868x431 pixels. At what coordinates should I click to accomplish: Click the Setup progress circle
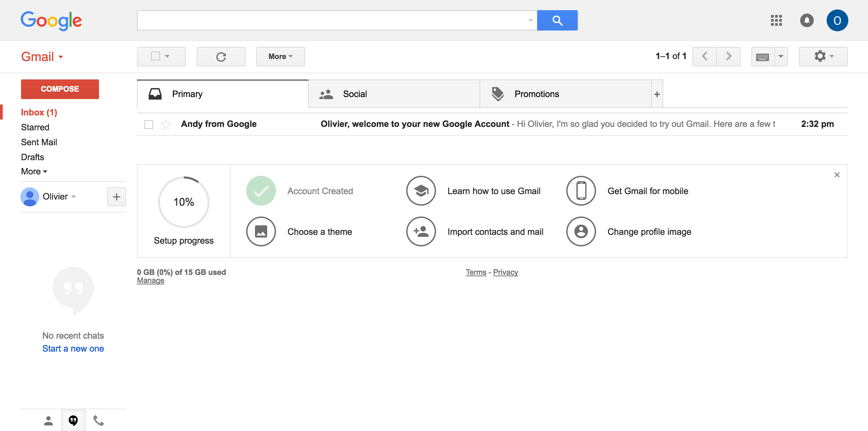[x=183, y=202]
